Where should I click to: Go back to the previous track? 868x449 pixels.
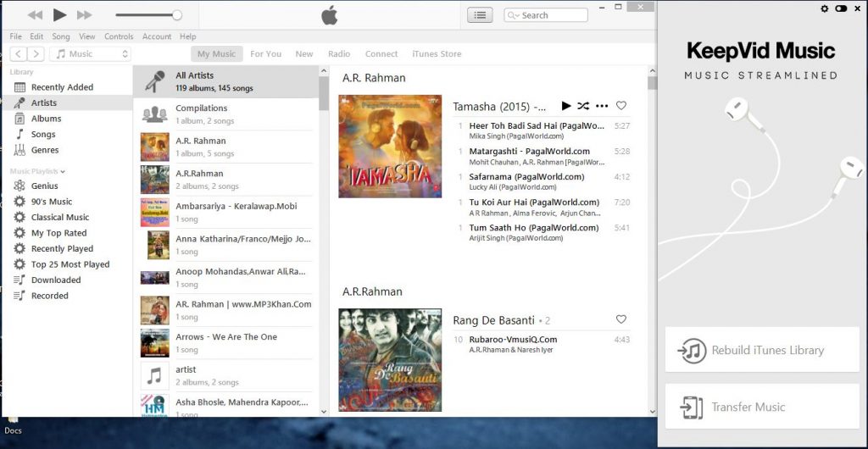(35, 14)
